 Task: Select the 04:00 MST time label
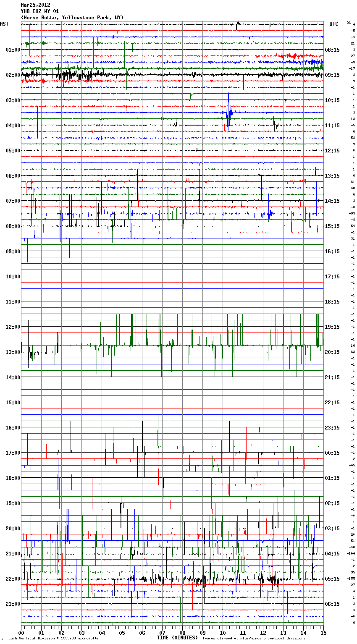[13, 125]
